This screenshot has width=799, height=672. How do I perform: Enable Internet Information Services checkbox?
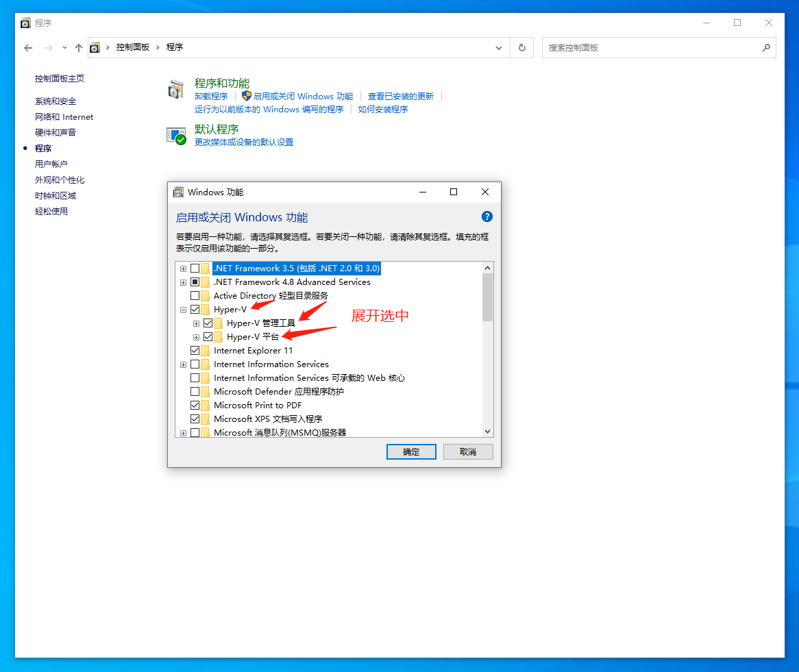click(x=195, y=364)
